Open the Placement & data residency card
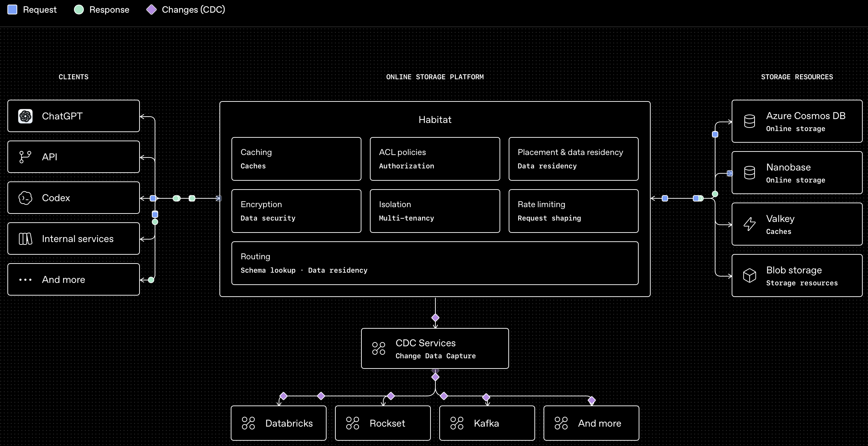Viewport: 868px width, 446px height. pyautogui.click(x=573, y=159)
